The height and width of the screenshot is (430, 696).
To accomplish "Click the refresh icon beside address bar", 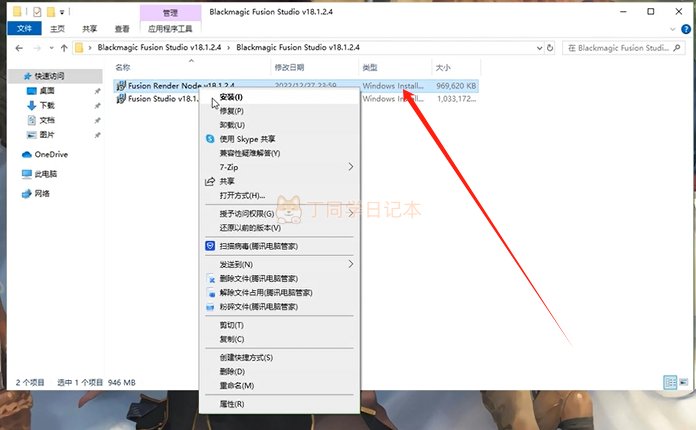I will (x=550, y=47).
